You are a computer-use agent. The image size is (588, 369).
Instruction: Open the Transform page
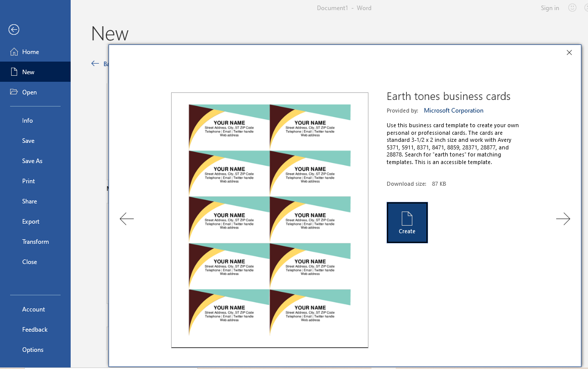tap(35, 241)
